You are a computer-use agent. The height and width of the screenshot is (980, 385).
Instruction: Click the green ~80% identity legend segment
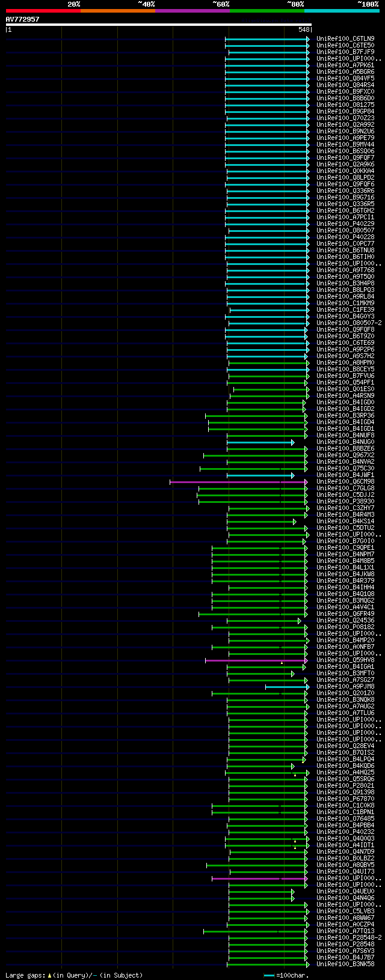(266, 10)
